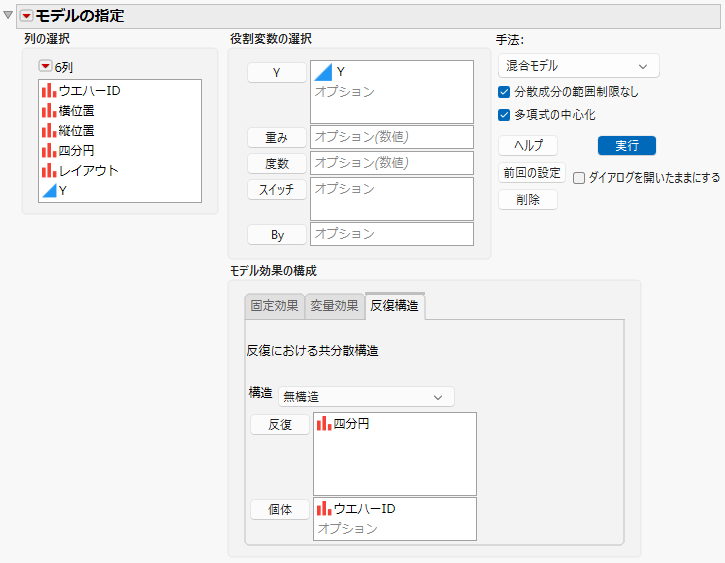Click the nominal icon beside 縦位置
Image resolution: width=725 pixels, height=563 pixels.
(49, 130)
